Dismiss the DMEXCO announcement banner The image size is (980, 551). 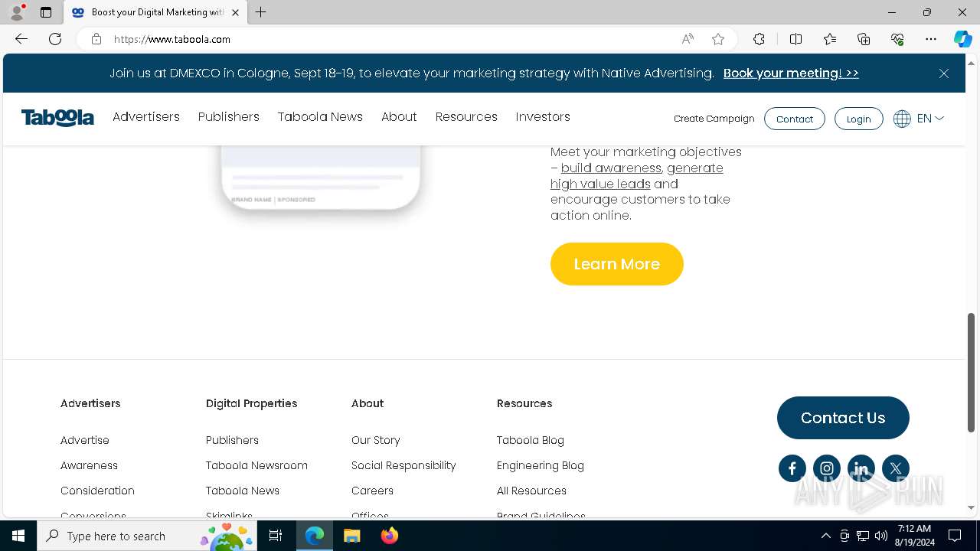click(944, 73)
